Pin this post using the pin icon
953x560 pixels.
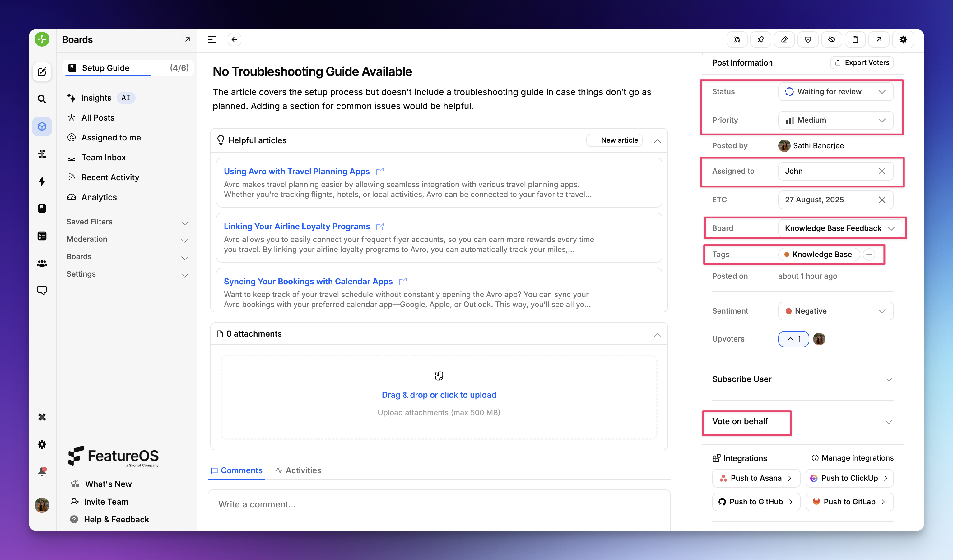point(760,39)
